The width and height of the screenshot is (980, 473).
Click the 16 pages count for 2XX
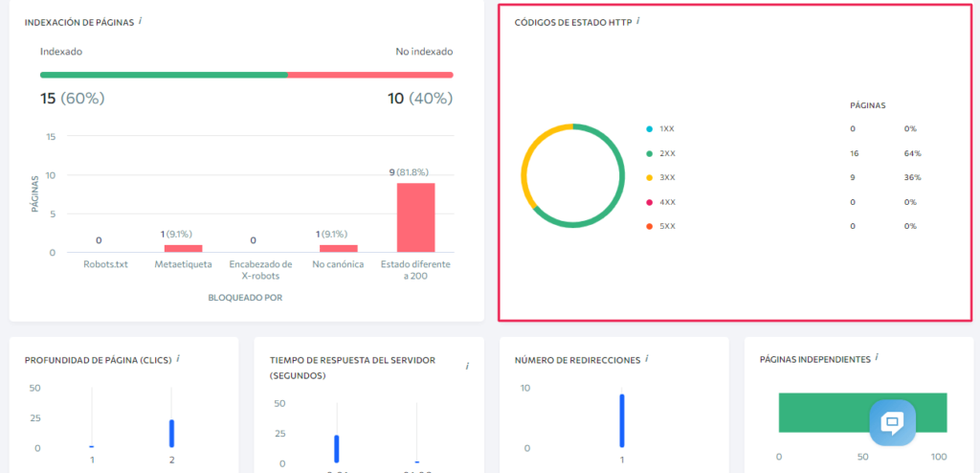pyautogui.click(x=853, y=153)
